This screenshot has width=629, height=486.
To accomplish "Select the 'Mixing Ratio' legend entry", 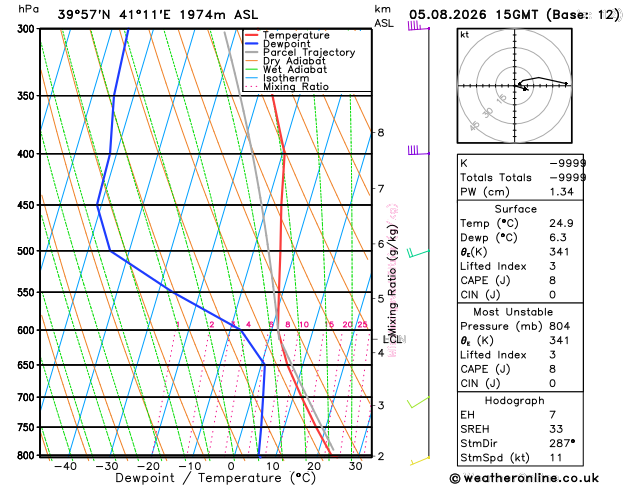I will 296,87.
